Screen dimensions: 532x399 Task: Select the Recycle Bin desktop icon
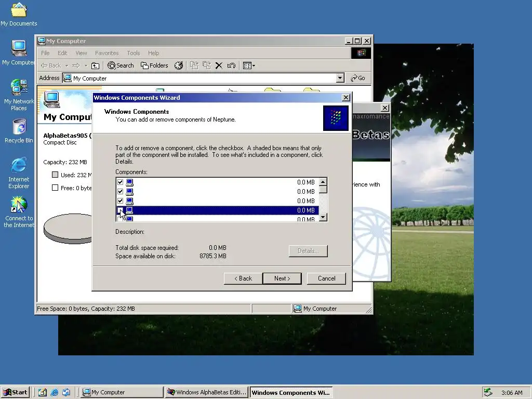coord(19,130)
